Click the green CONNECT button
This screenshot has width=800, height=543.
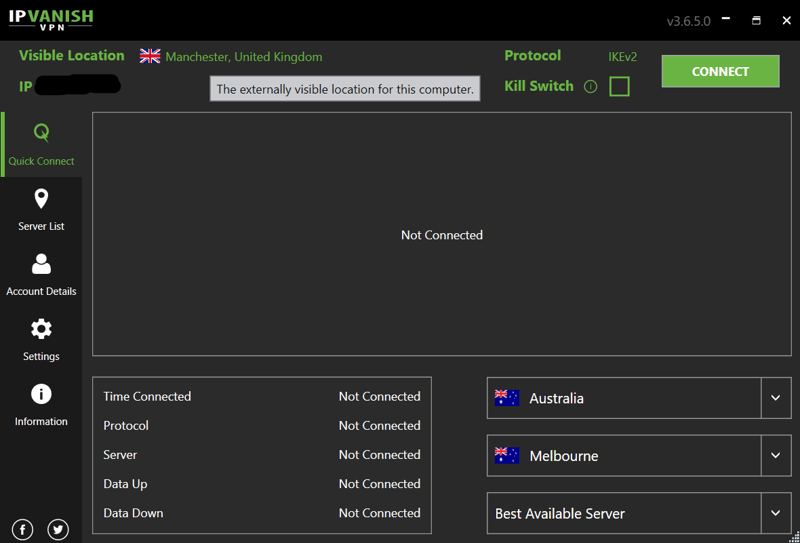coord(720,71)
